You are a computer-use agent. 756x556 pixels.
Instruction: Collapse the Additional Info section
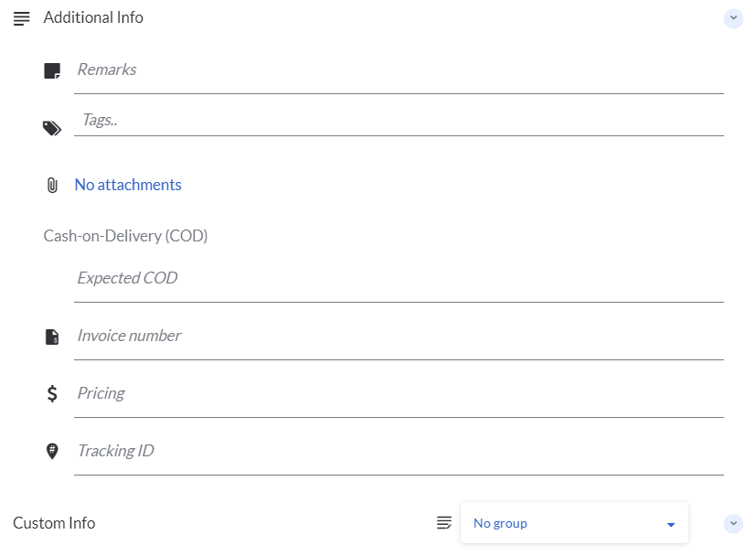pyautogui.click(x=733, y=18)
